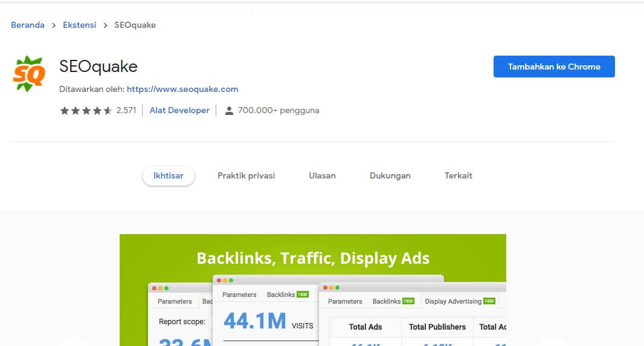Click the 2.571 ratings count
The image size is (644, 346).
tap(126, 110)
